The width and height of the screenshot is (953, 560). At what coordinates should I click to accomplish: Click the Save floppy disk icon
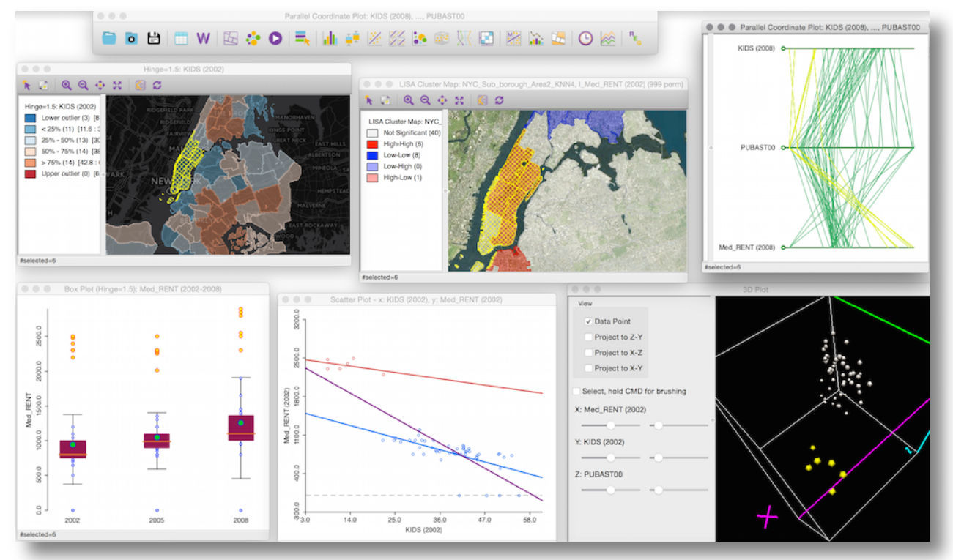click(x=154, y=39)
